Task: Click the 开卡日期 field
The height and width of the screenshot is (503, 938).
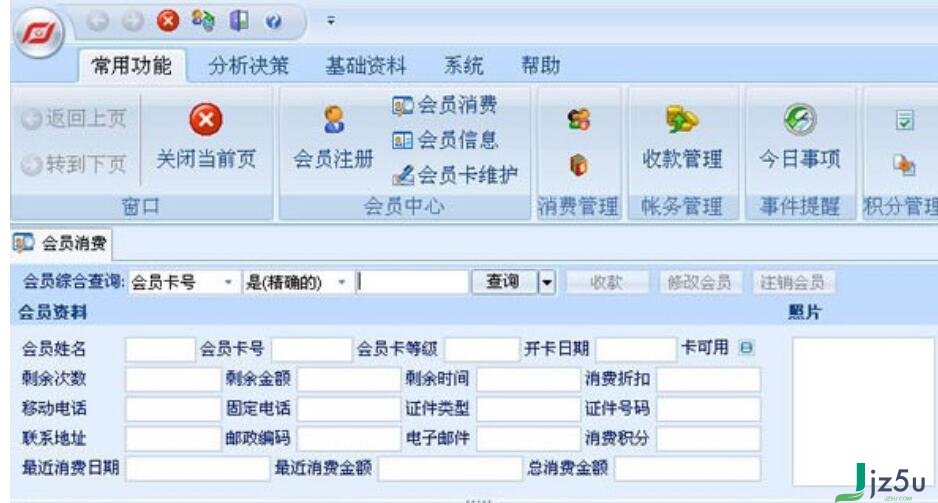Action: click(636, 349)
